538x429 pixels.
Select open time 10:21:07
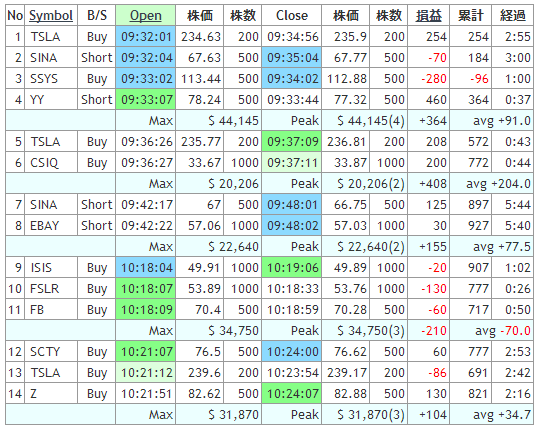(146, 351)
